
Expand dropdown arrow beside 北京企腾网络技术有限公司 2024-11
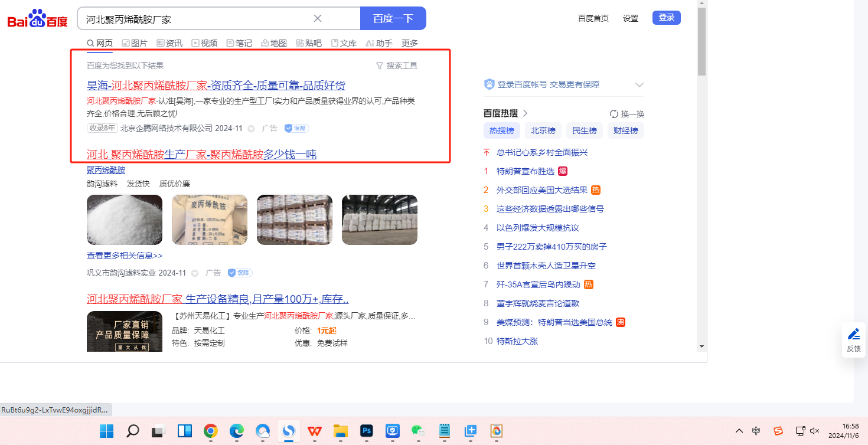tap(251, 129)
